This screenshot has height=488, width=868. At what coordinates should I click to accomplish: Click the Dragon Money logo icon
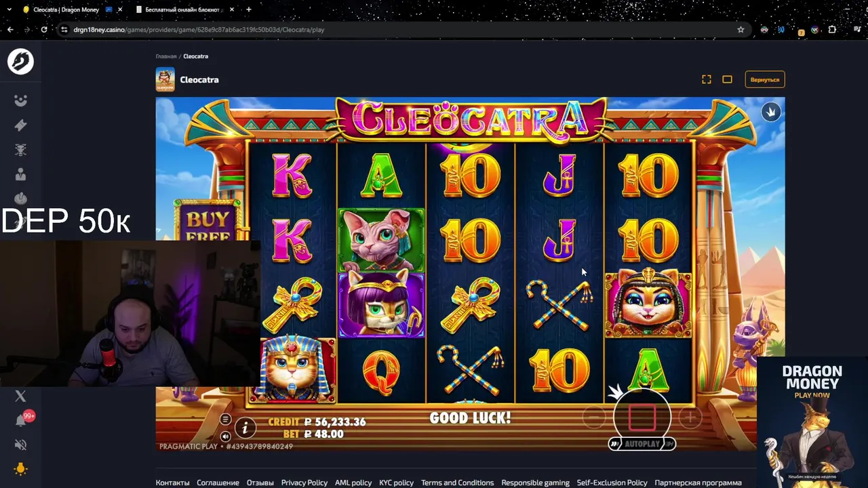click(x=20, y=62)
